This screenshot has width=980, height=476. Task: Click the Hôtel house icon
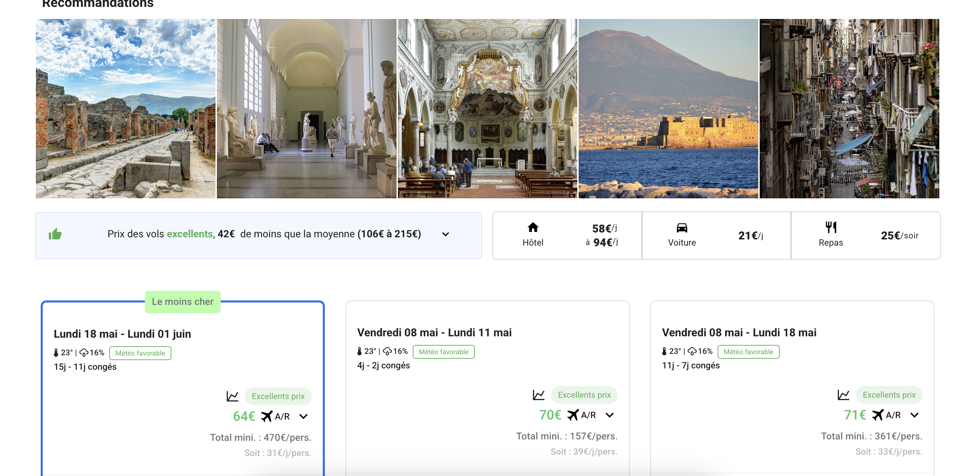pos(533,228)
